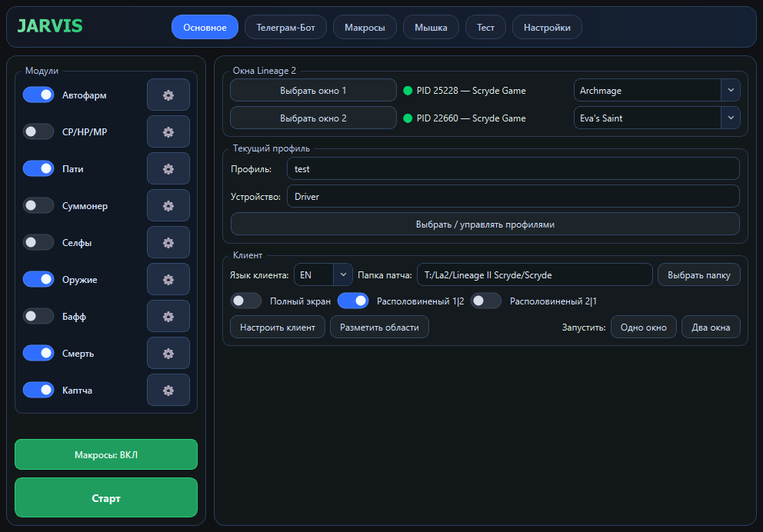Open gear settings for CP/HP/MP module
Screen dimensions: 763x532
(x=168, y=132)
